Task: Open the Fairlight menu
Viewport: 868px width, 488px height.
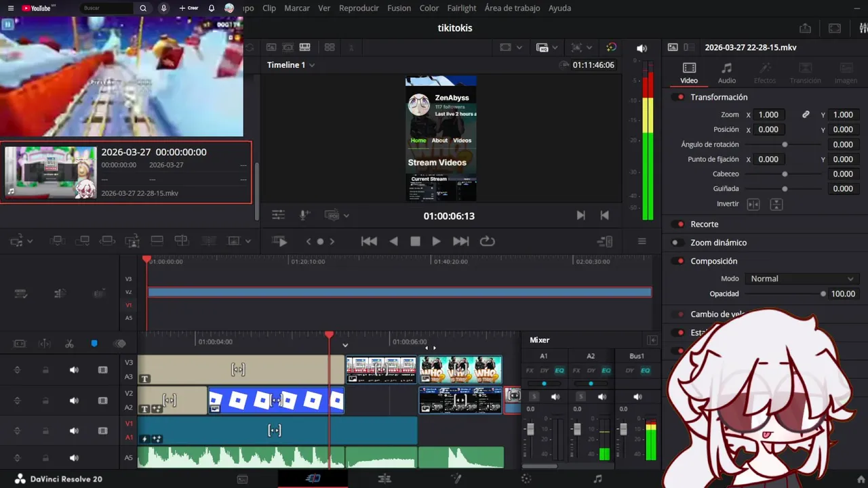Action: pyautogui.click(x=462, y=8)
